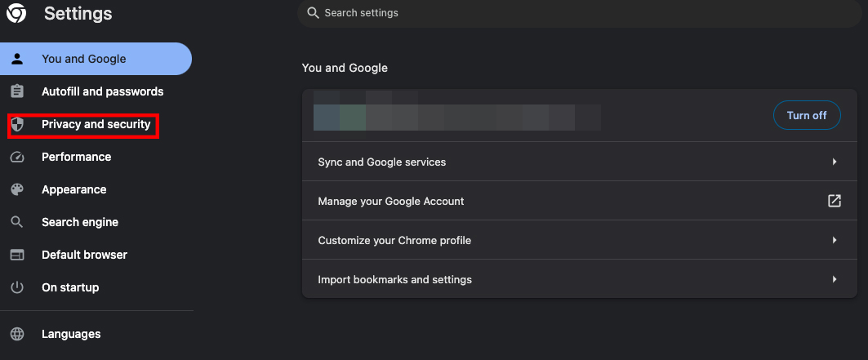Click the browser window icon for Default browser
868x360 pixels.
(x=17, y=255)
